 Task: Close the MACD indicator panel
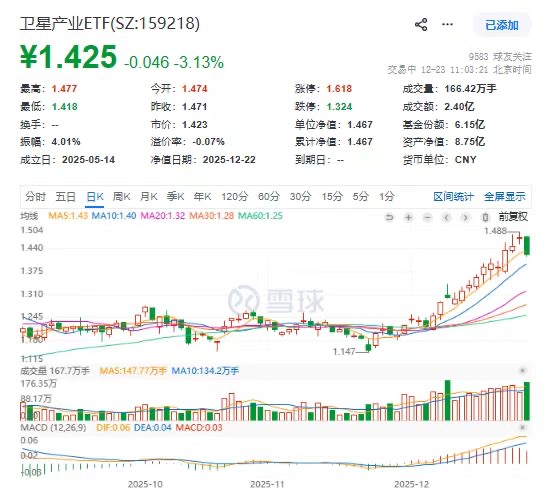click(x=522, y=428)
